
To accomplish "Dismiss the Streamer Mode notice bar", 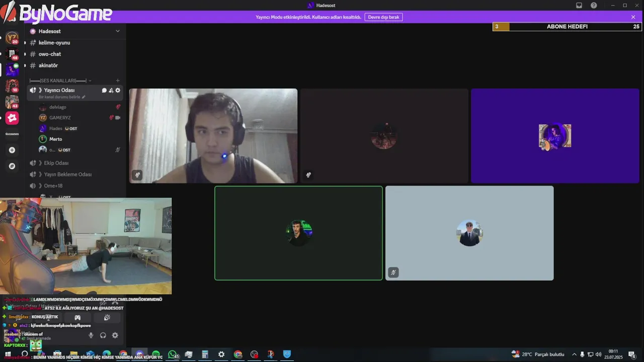I will (x=633, y=17).
